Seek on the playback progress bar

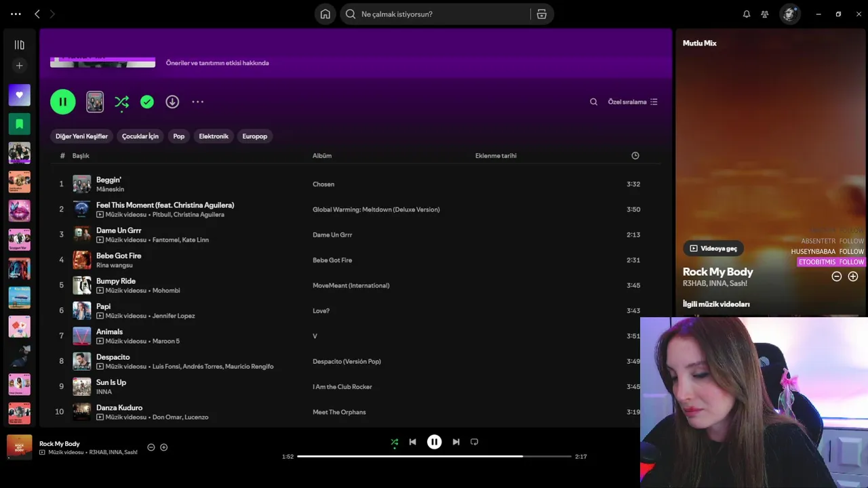434,457
